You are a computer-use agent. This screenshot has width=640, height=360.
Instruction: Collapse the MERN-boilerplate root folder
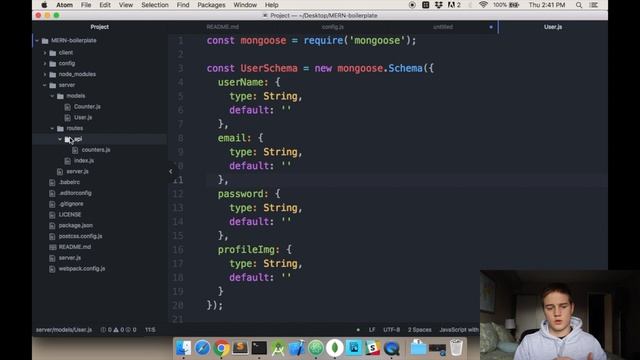[x=37, y=40]
